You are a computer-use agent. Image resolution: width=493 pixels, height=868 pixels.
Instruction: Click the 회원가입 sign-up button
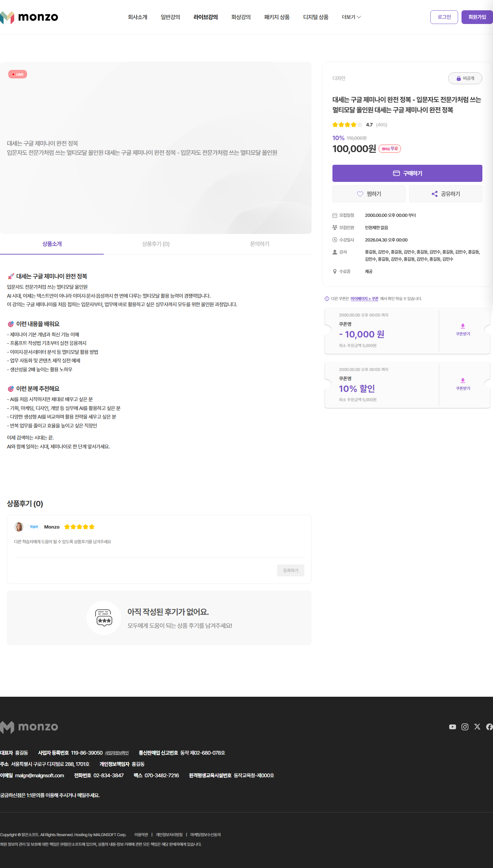click(x=477, y=17)
